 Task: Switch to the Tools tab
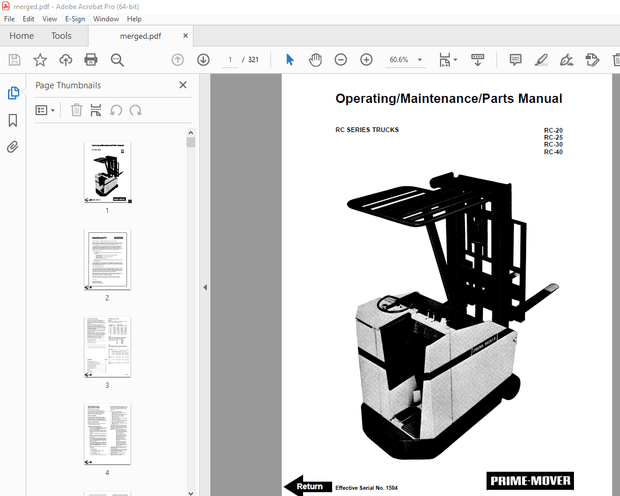pos(61,36)
